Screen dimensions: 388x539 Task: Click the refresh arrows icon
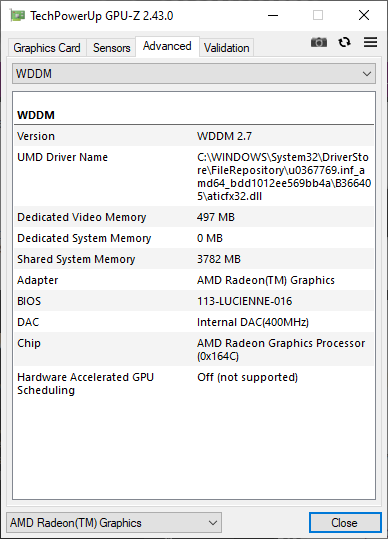(344, 42)
